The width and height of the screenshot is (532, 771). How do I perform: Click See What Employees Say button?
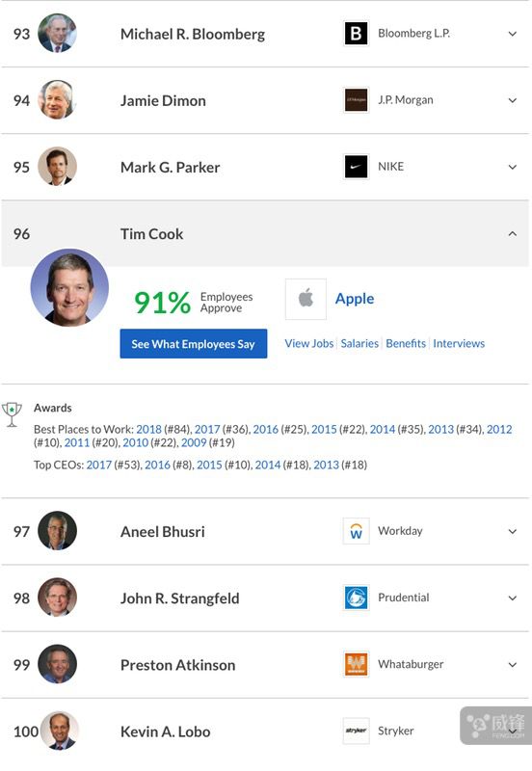coord(194,344)
